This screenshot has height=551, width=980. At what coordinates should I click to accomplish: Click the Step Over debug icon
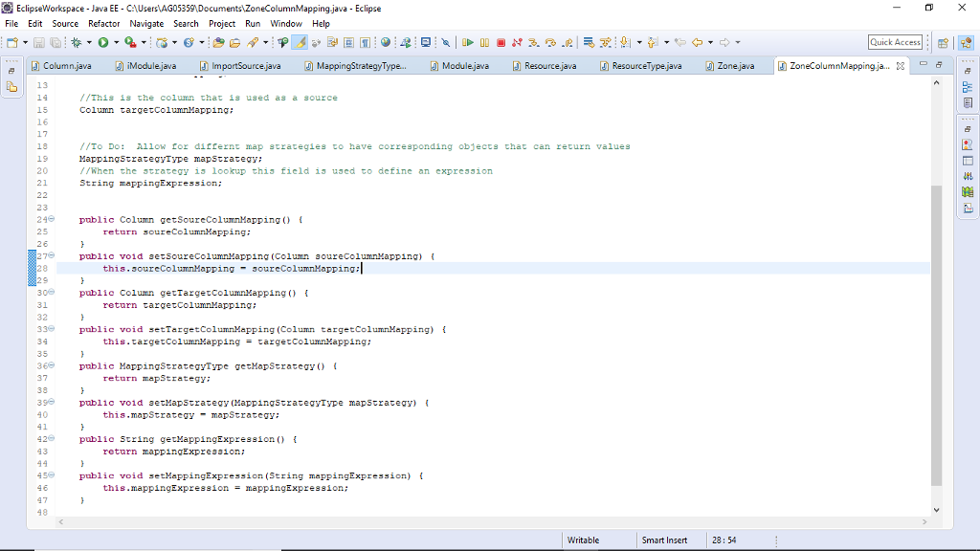[550, 42]
